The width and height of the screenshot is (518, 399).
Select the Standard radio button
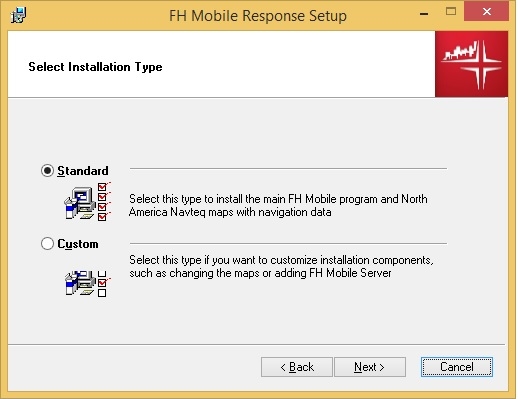(47, 170)
